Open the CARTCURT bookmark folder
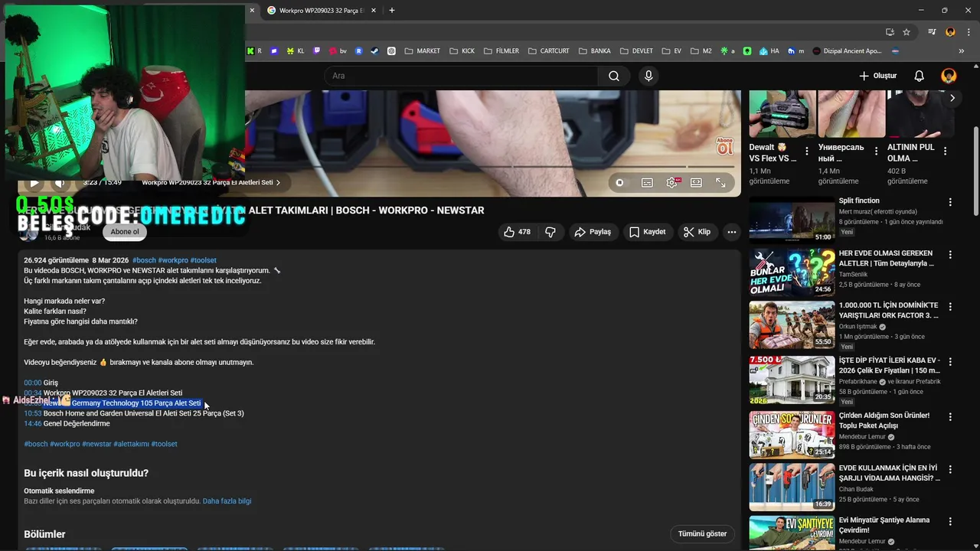 548,51
